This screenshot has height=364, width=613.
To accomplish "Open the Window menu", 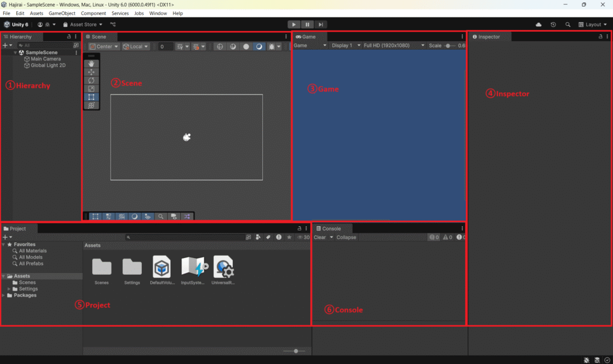I will click(x=158, y=13).
